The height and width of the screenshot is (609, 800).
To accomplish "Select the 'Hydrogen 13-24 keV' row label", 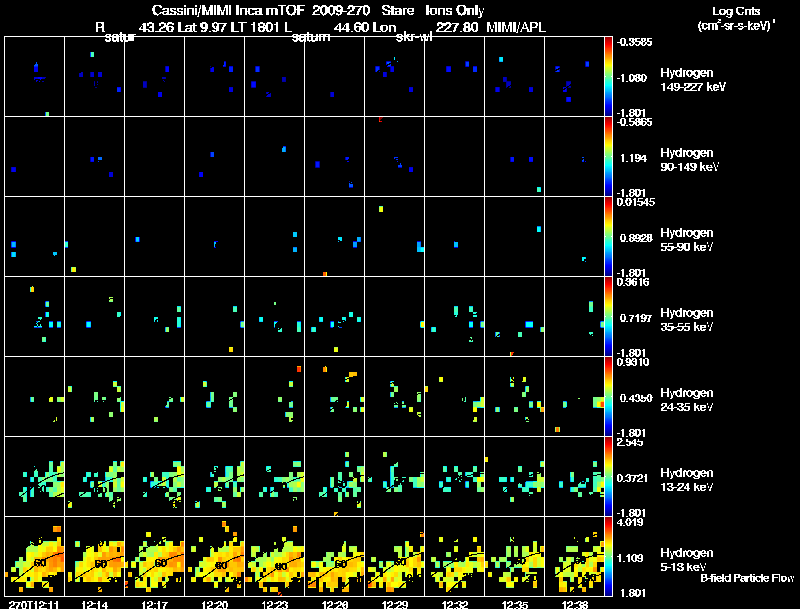I will tap(687, 480).
